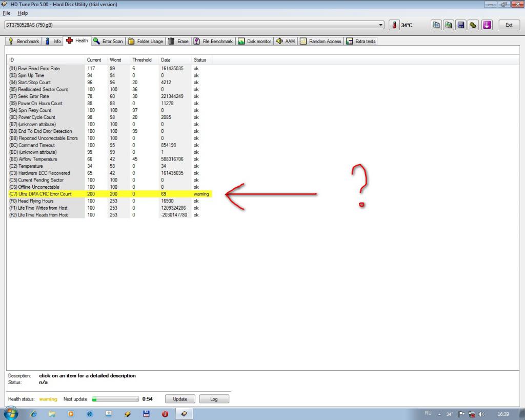Select the (F0) Head Flying Hours row
This screenshot has width=525, height=420.
pyautogui.click(x=111, y=201)
